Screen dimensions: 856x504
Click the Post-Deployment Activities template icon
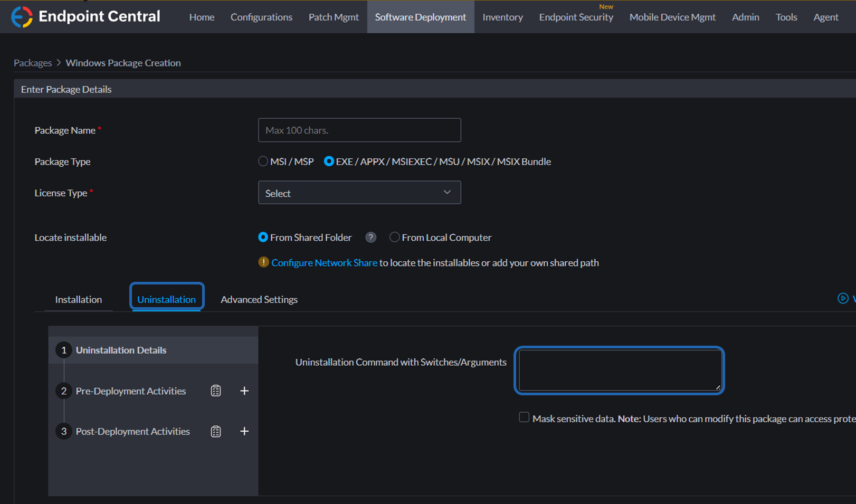(216, 432)
